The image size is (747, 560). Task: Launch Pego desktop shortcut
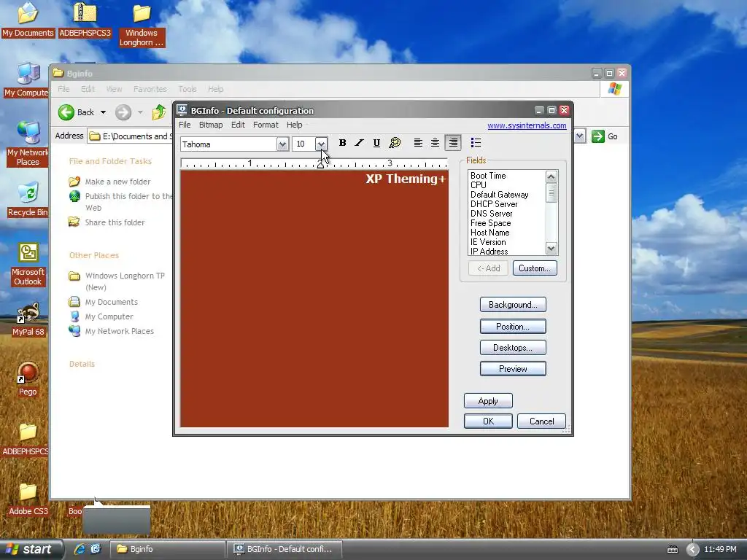pyautogui.click(x=28, y=379)
